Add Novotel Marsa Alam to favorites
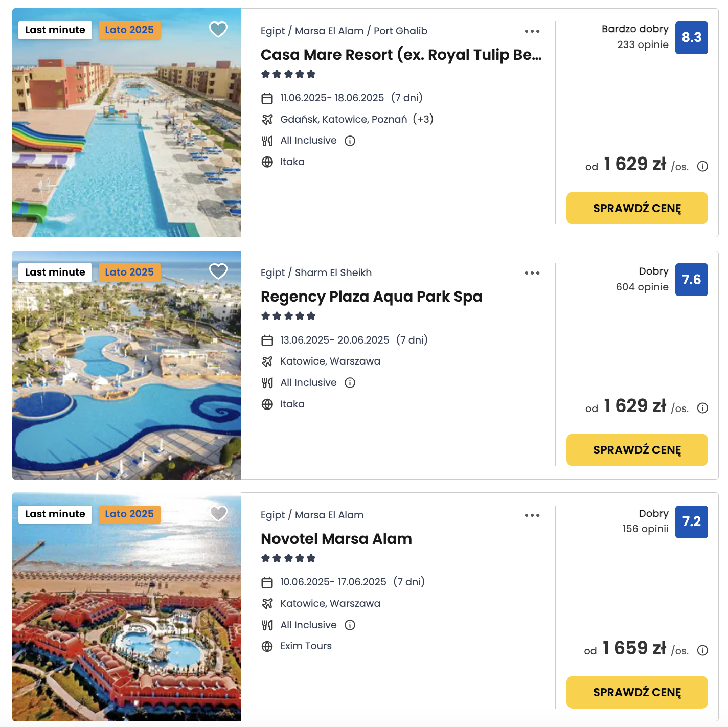The height and width of the screenshot is (727, 728). (x=218, y=513)
